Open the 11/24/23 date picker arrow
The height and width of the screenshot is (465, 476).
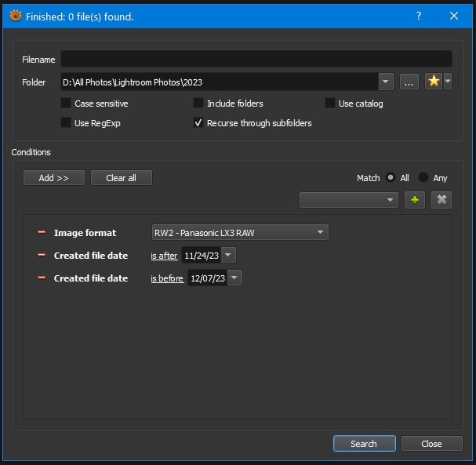(x=228, y=255)
